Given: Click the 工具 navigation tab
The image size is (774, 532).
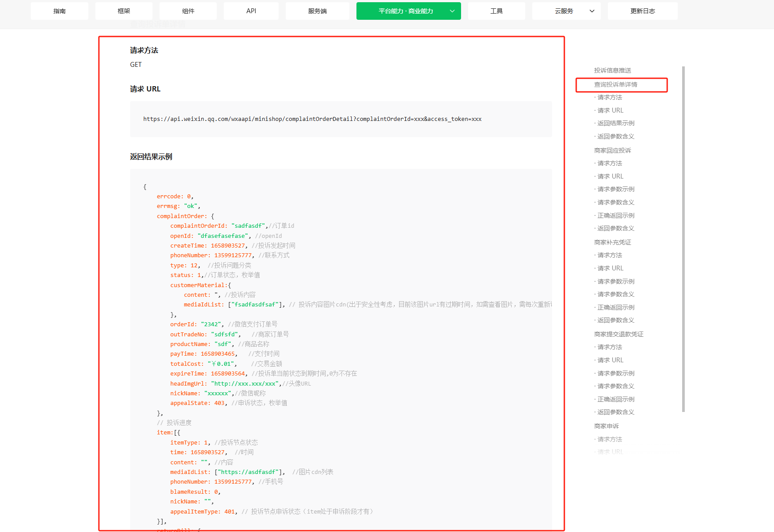Looking at the screenshot, I should [497, 11].
